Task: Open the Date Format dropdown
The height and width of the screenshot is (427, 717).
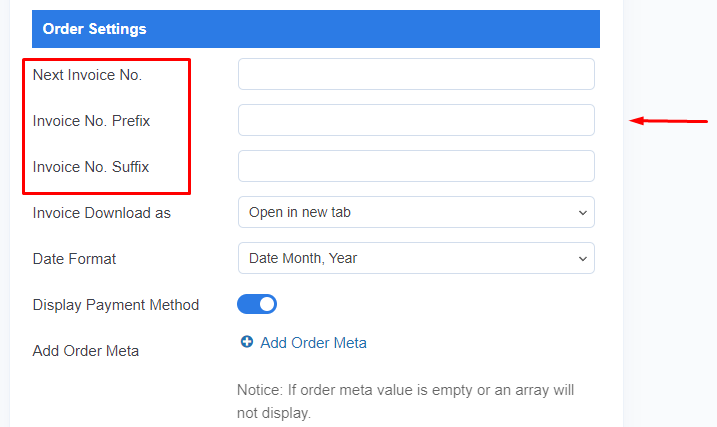Action: pyautogui.click(x=416, y=258)
